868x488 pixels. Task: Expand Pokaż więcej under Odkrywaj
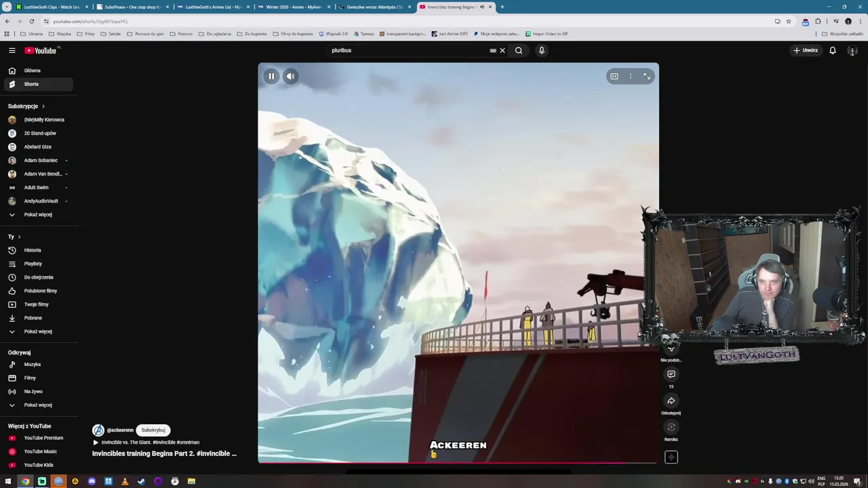coord(38,405)
